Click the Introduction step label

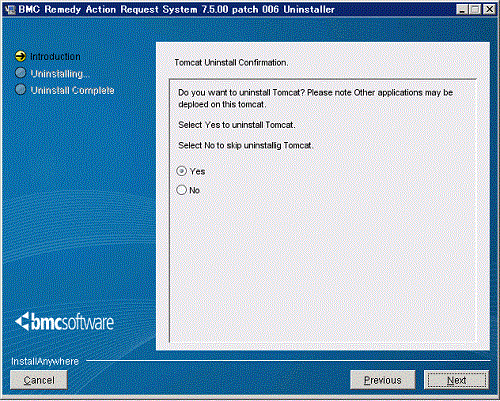pos(55,57)
